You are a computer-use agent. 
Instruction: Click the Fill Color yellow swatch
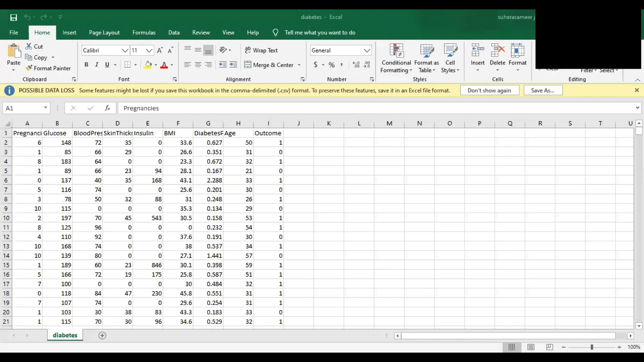148,65
